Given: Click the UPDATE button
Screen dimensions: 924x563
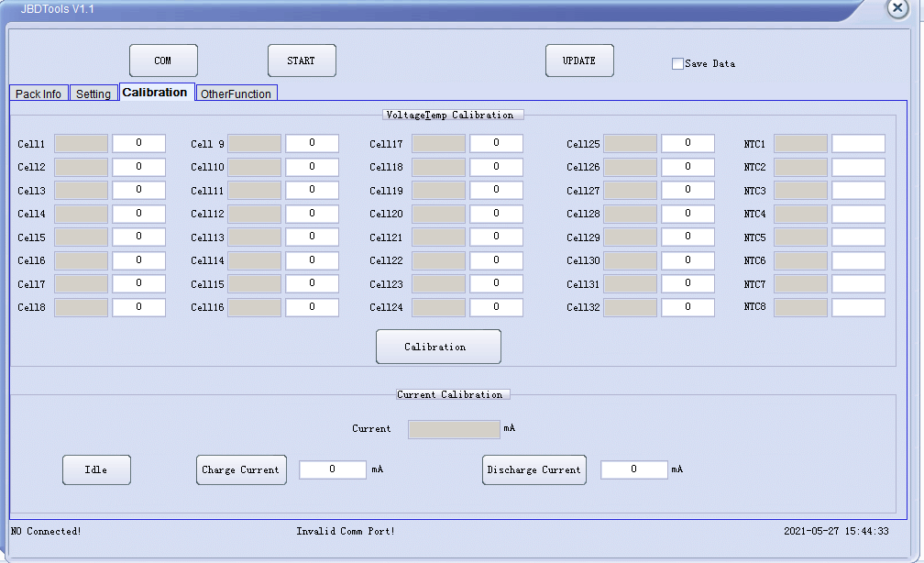Looking at the screenshot, I should tap(579, 61).
